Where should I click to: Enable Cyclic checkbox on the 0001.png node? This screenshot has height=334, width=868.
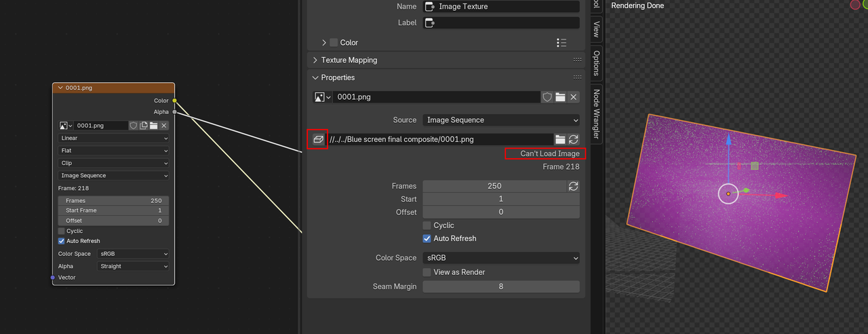62,231
